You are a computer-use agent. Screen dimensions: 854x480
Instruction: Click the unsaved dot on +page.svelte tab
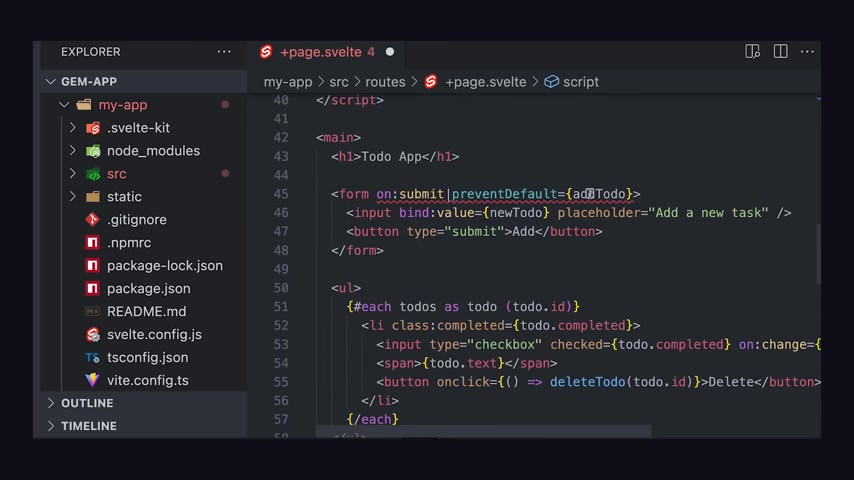point(390,52)
